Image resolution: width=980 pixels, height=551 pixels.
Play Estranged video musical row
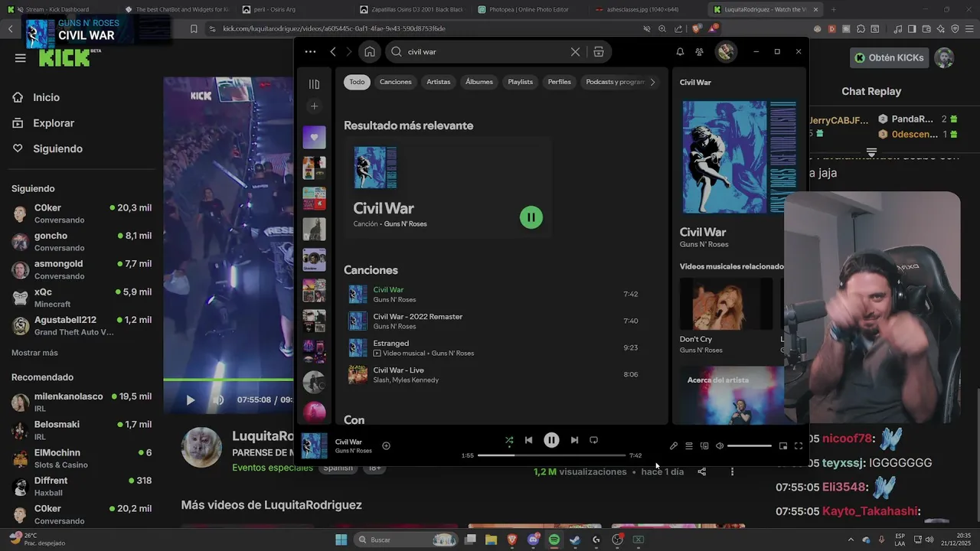coord(494,347)
